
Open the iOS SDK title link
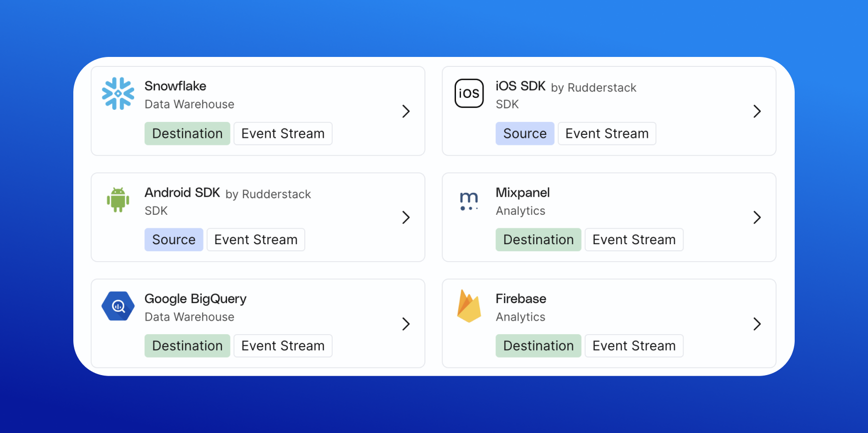coord(521,86)
